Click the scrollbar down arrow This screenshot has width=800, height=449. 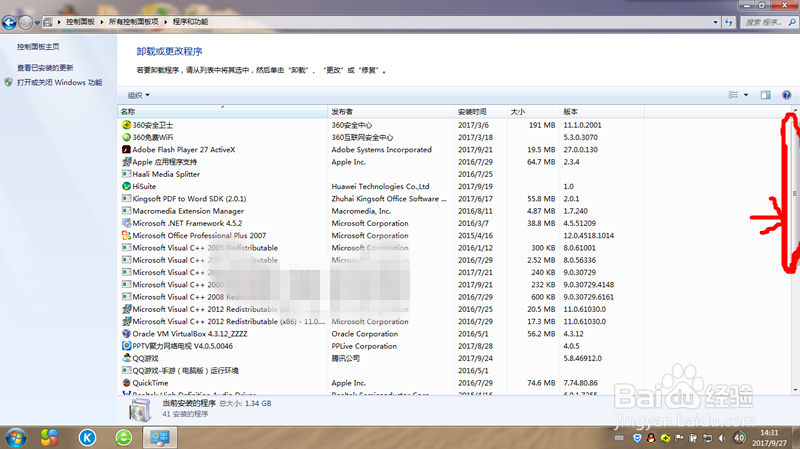[795, 390]
